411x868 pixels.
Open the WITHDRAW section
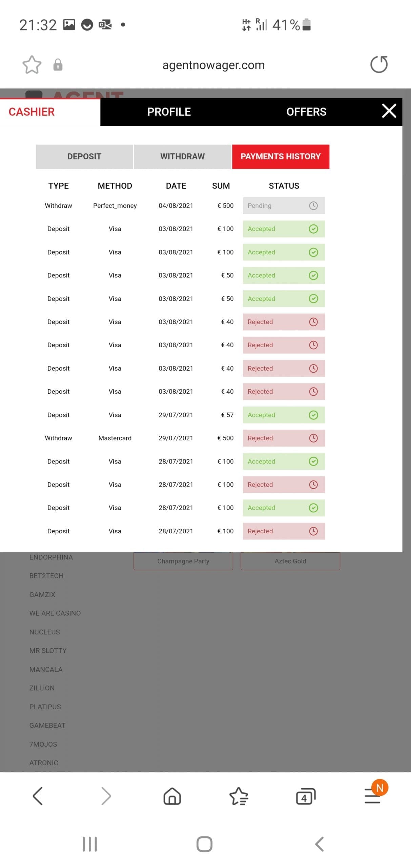coord(182,156)
